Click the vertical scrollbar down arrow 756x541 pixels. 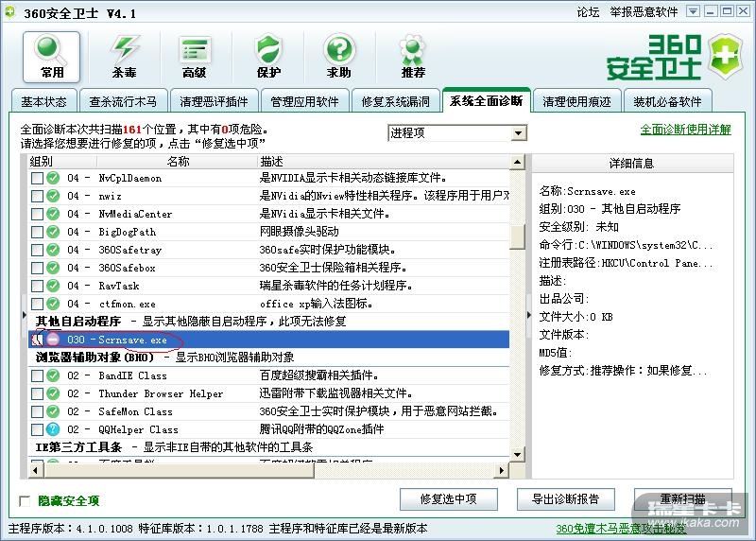[x=517, y=454]
